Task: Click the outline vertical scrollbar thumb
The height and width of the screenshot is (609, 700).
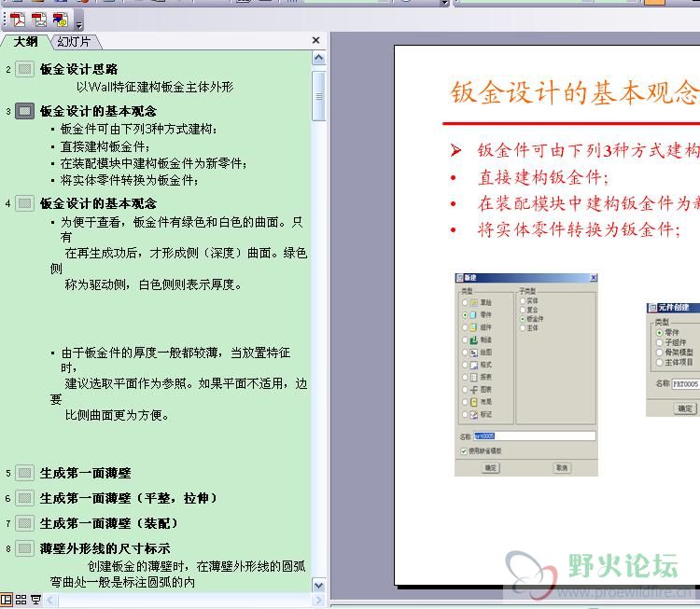Action: 319,96
